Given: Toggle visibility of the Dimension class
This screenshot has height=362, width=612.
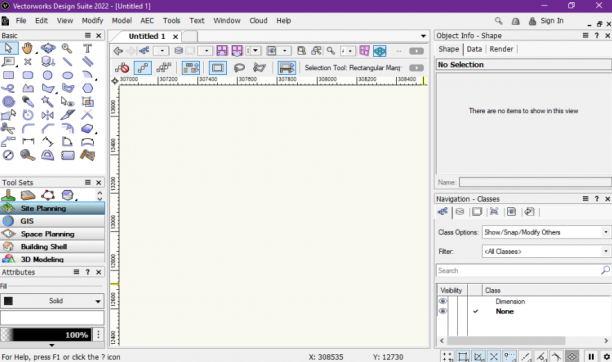Looking at the screenshot, I should (443, 301).
